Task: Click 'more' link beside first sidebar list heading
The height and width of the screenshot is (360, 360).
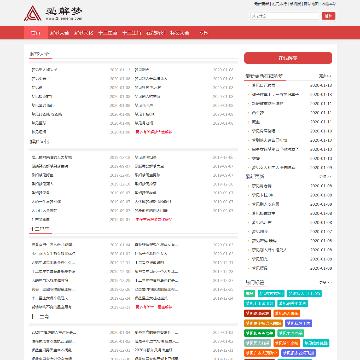Action: click(x=325, y=76)
